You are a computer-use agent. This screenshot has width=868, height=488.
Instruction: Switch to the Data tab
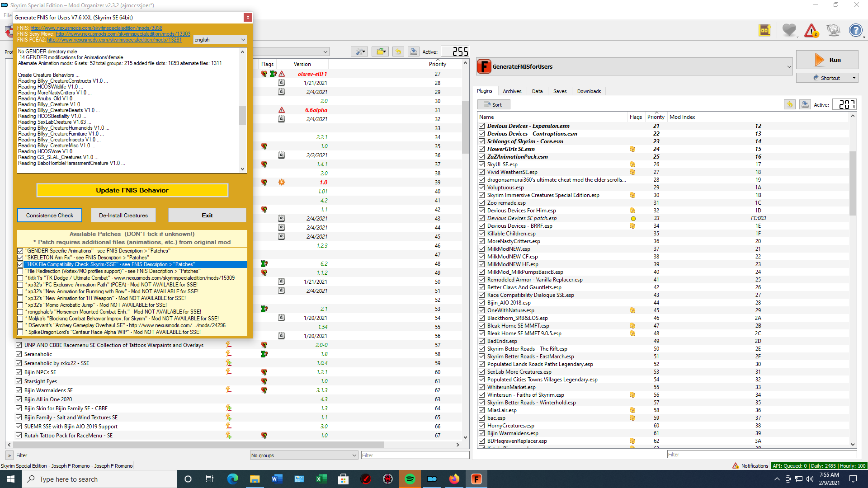click(537, 91)
